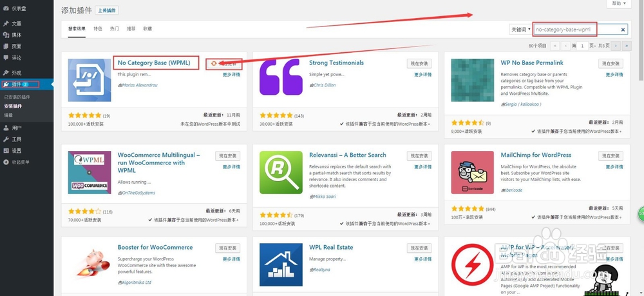Click the 上传插件 button
This screenshot has height=296, width=644.
(107, 11)
